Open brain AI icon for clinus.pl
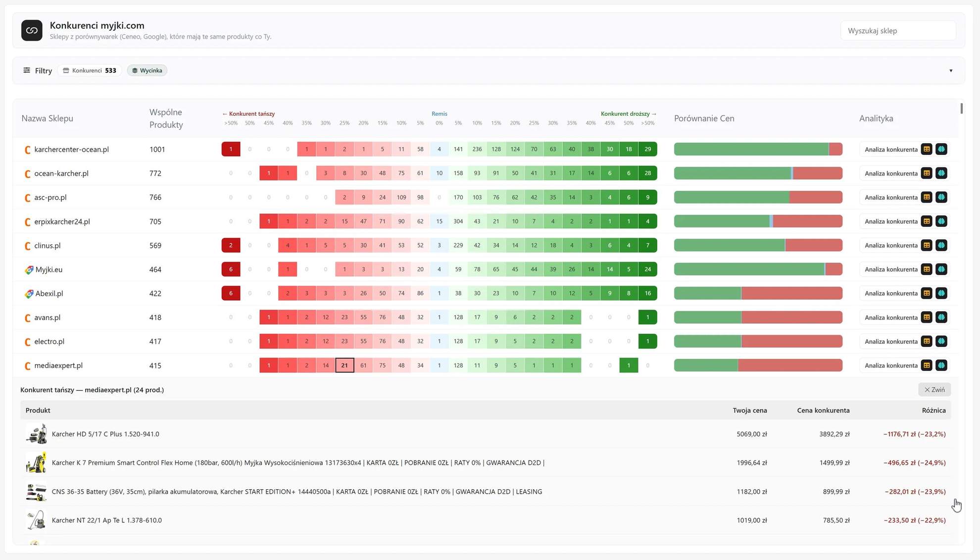The width and height of the screenshot is (980, 560). tap(941, 245)
